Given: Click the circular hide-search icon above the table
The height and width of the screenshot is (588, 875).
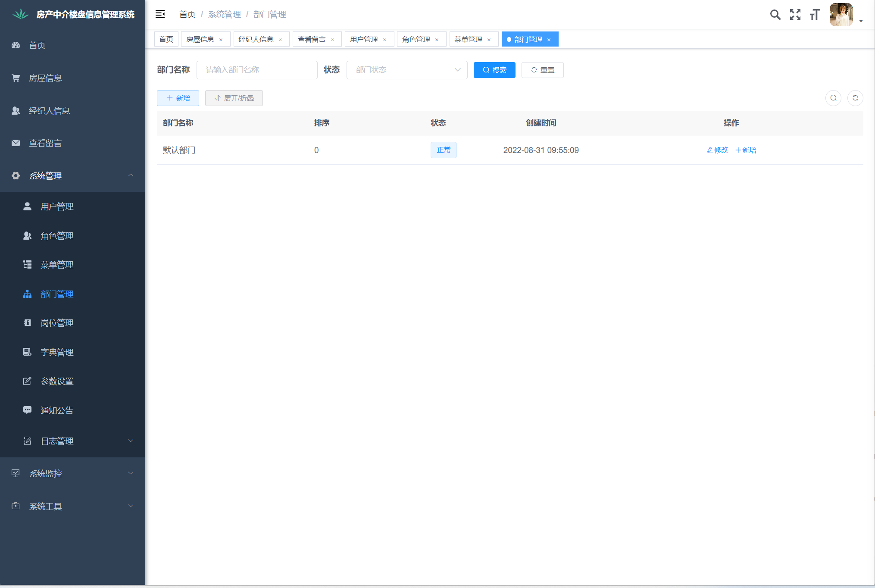Looking at the screenshot, I should coord(833,98).
